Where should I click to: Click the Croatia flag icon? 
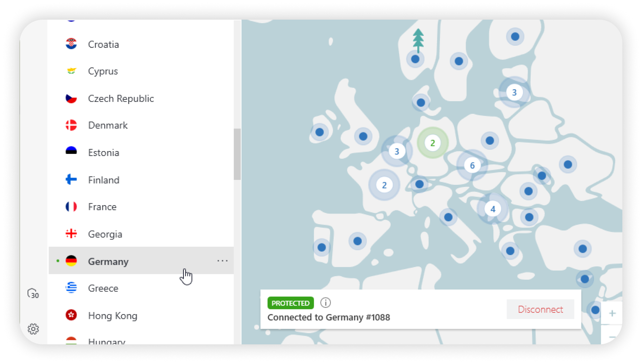[71, 44]
